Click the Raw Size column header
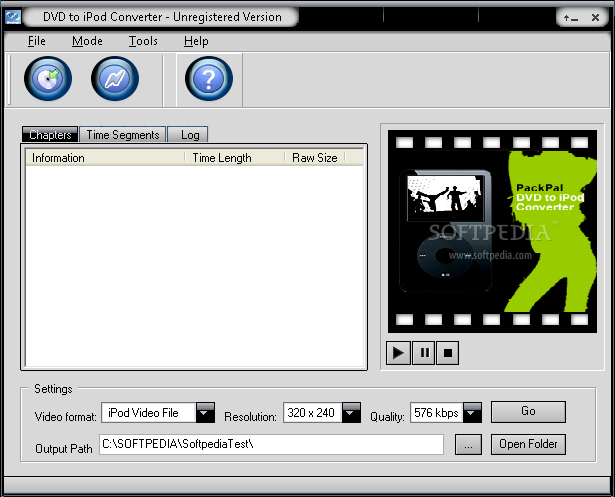This screenshot has height=497, width=615. (x=315, y=158)
